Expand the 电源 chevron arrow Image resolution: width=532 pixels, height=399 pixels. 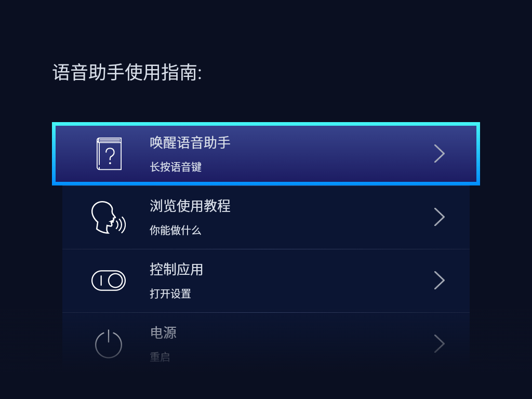pyautogui.click(x=439, y=343)
